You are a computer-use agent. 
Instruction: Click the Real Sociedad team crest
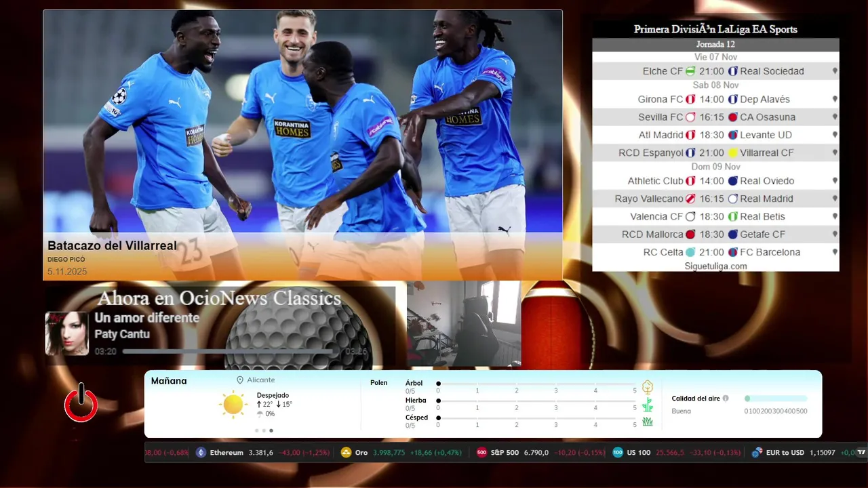coord(733,71)
